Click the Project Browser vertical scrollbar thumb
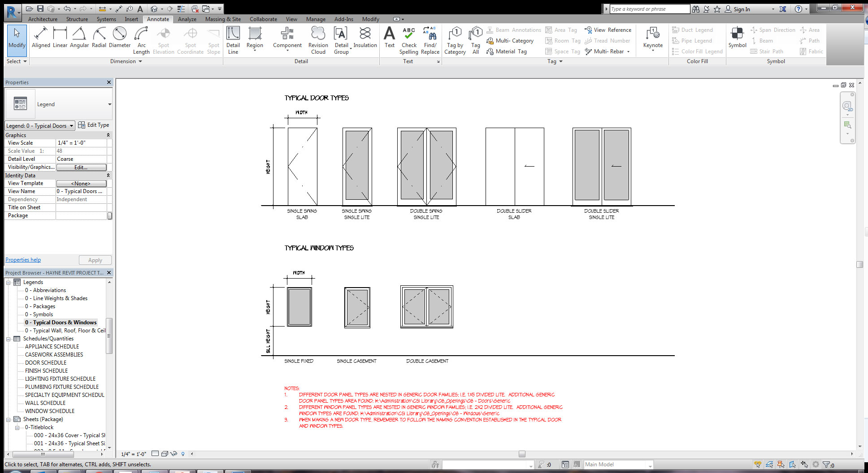Viewport: 868px width, 473px height. [x=108, y=336]
